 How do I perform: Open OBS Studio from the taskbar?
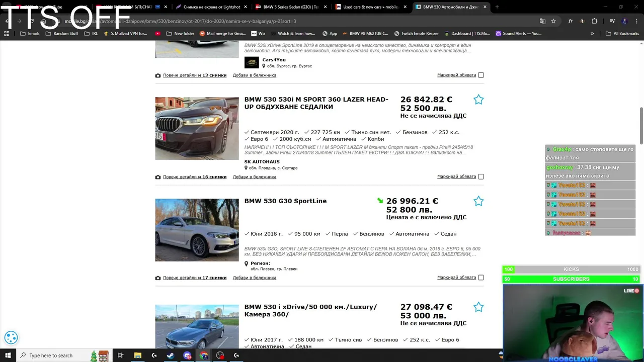220,355
